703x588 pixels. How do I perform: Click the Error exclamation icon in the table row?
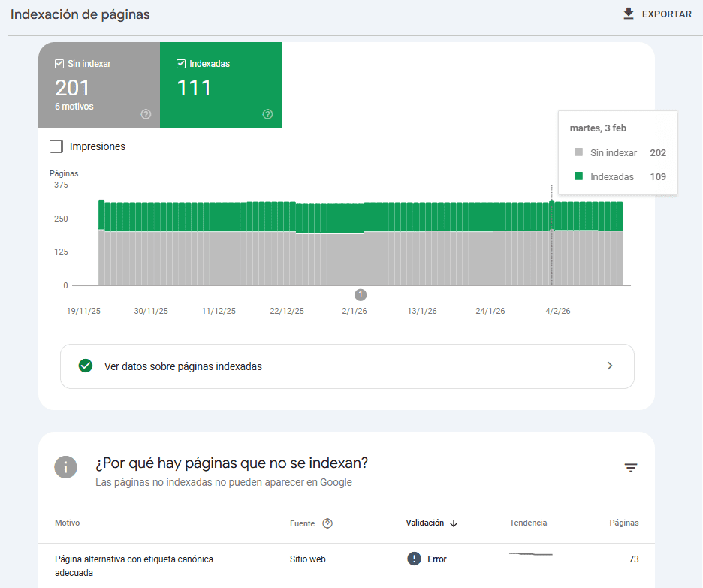(x=414, y=559)
